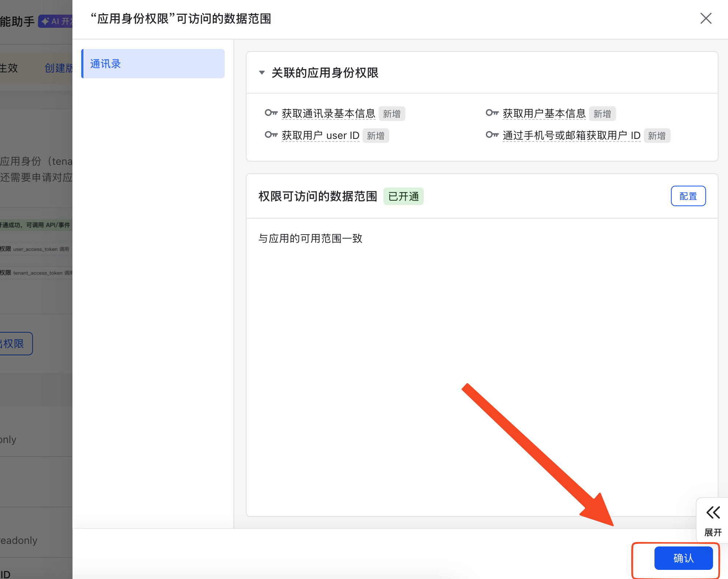Switch to the 创建版 tab in background

pyautogui.click(x=59, y=68)
